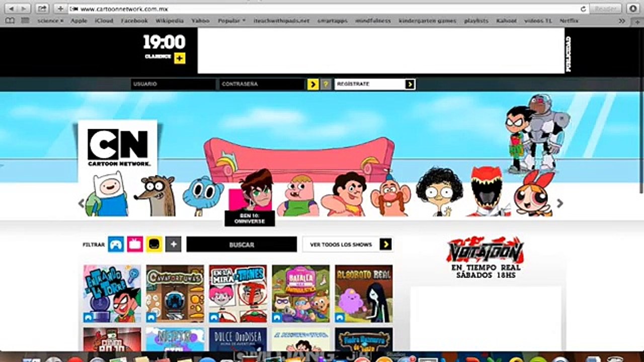
Task: Focus the Usuario input field
Action: click(173, 84)
